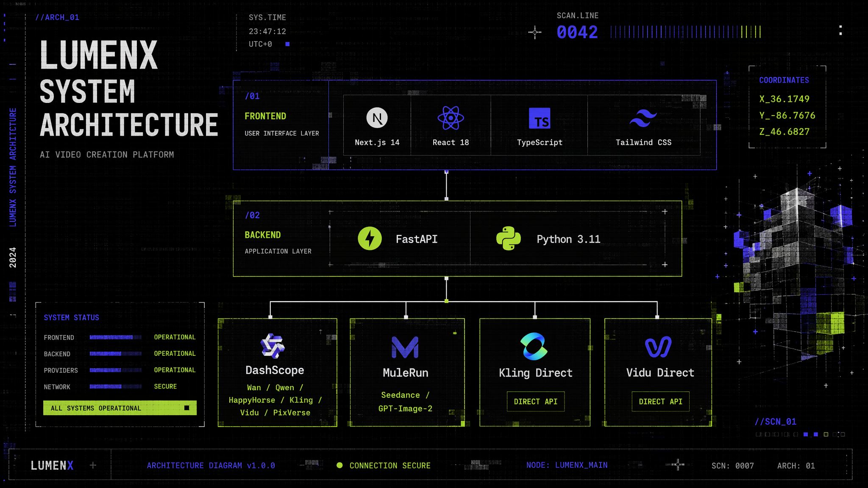Click the plus icon beside LUMENX footer logo
The image size is (868, 488).
[93, 465]
